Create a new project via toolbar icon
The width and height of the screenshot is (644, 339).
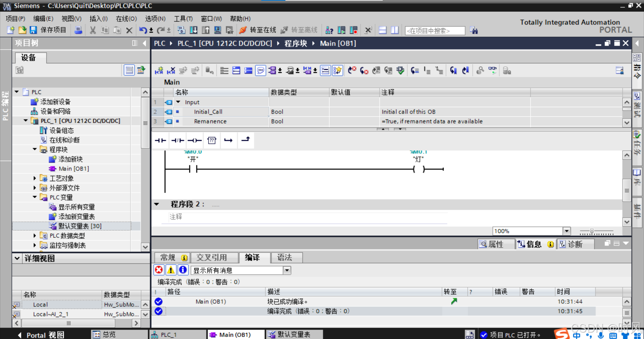(x=11, y=30)
